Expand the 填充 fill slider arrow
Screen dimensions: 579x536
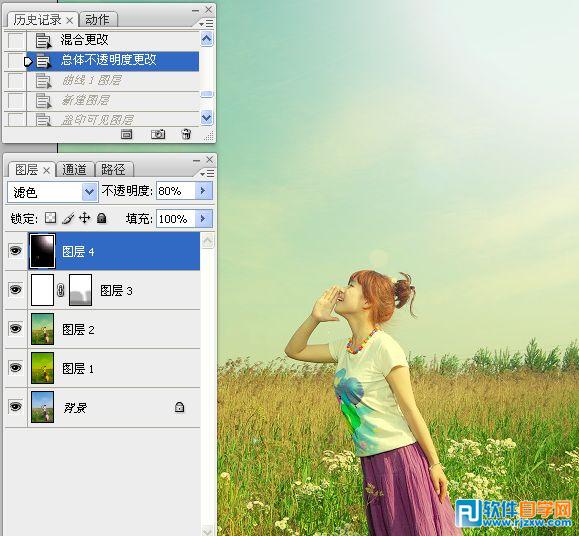click(x=204, y=219)
